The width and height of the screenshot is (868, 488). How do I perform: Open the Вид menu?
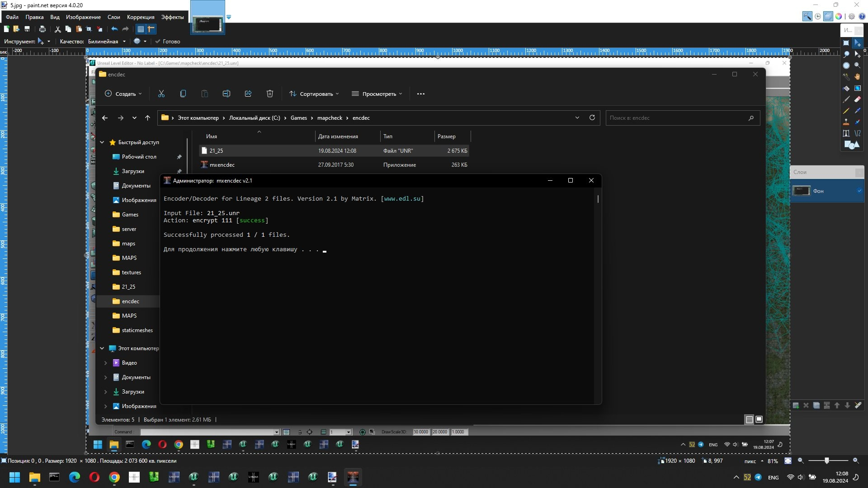[55, 17]
